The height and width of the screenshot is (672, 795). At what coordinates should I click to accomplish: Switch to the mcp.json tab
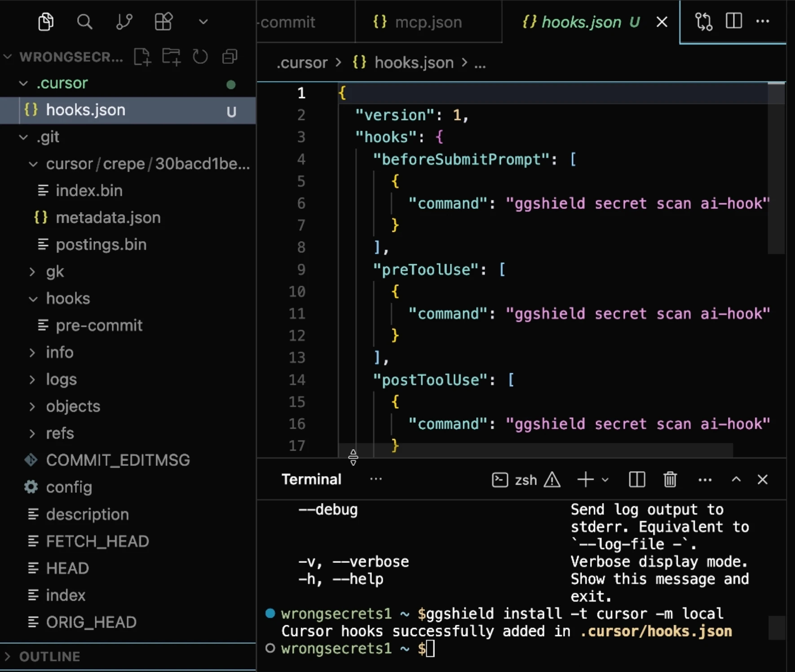[x=428, y=22]
